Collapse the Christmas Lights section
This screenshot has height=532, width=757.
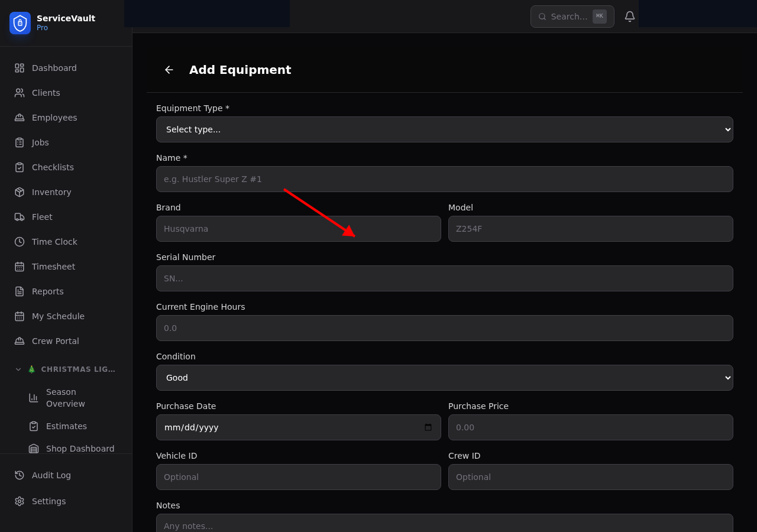pyautogui.click(x=18, y=369)
